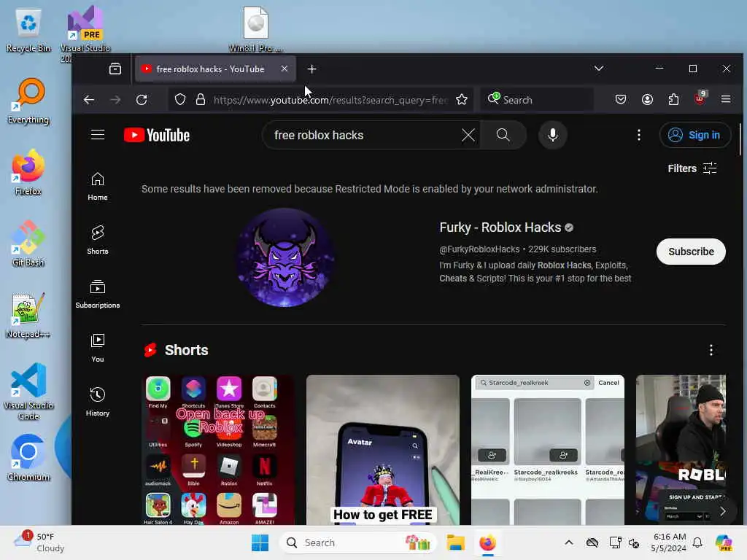Screen dimensions: 747x560
Task: Subscribe to Furky - Roblox Hacks
Action: tap(691, 252)
